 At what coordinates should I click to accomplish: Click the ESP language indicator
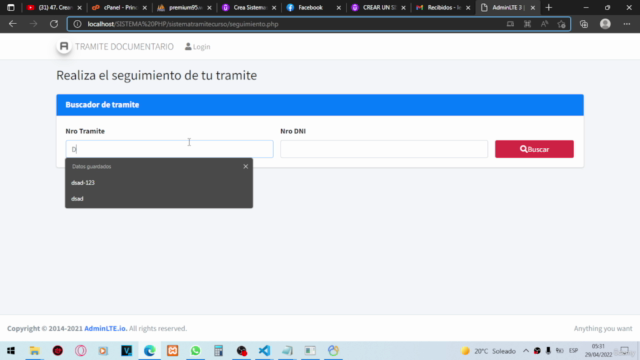[x=573, y=351]
